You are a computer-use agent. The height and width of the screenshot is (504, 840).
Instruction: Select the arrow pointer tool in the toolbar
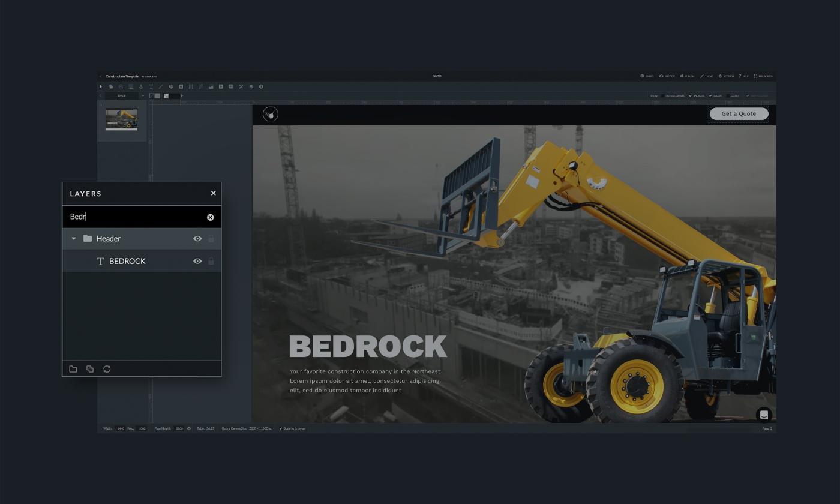(101, 86)
